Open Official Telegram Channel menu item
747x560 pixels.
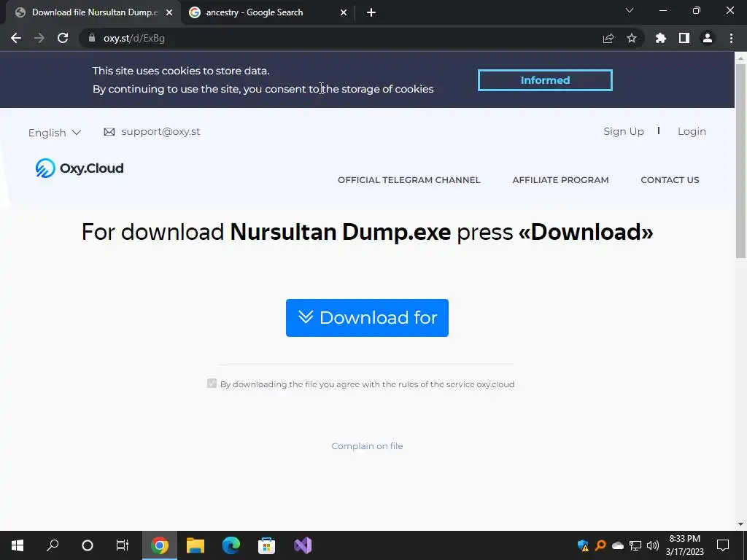click(x=409, y=180)
